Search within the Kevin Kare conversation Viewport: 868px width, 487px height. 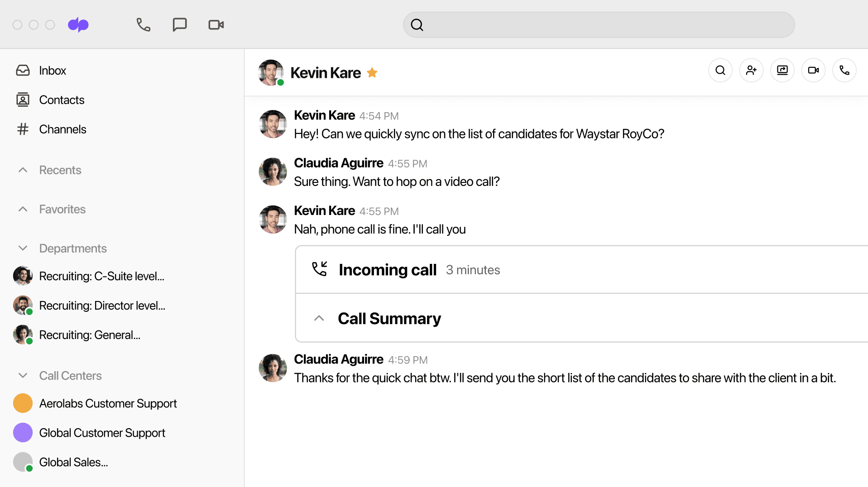coord(720,70)
